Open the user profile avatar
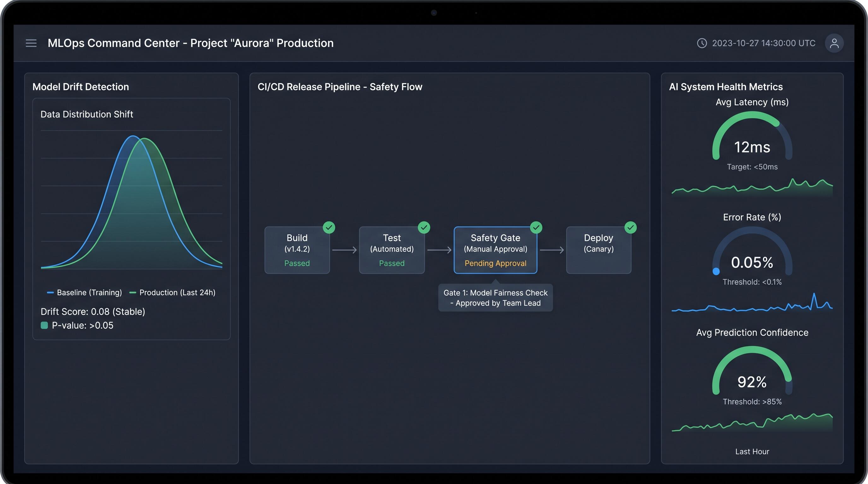868x484 pixels. pos(834,43)
